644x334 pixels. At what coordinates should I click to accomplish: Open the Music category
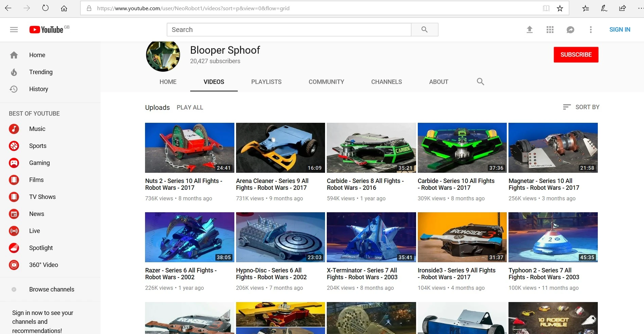click(x=50, y=129)
